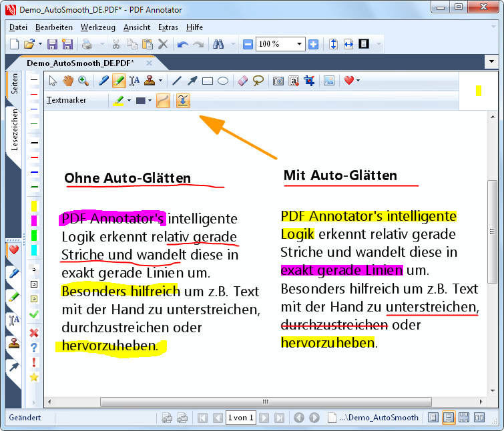This screenshot has width=504, height=431.
Task: Toggle the full screen view button
Action: (364, 44)
